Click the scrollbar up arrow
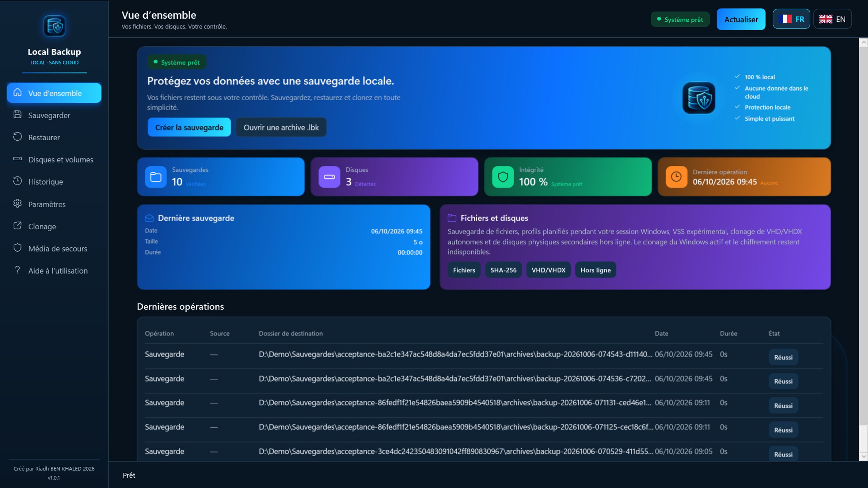The width and height of the screenshot is (868, 488). pos(864,42)
